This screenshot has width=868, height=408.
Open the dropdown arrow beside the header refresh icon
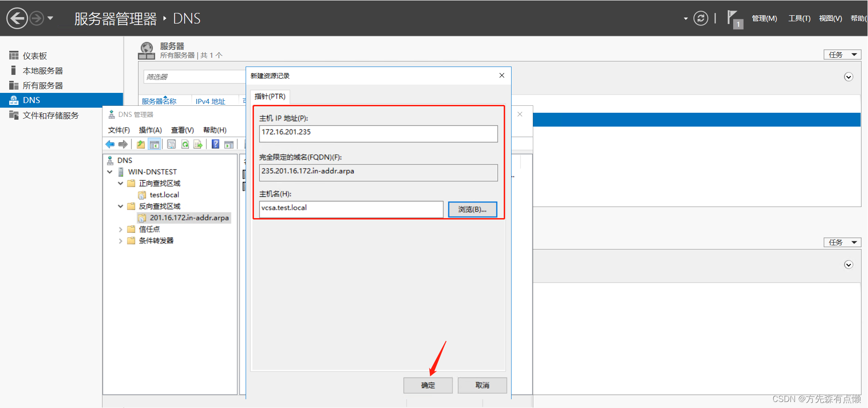tap(686, 18)
